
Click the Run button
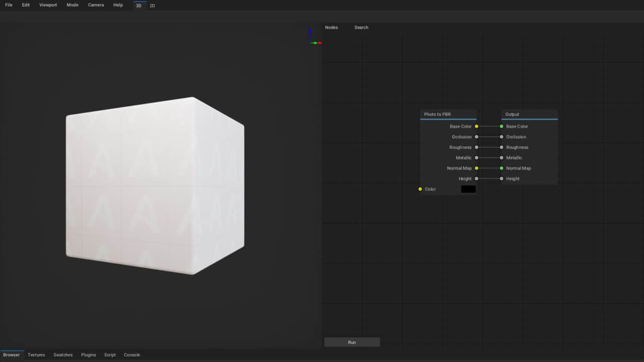(x=352, y=342)
